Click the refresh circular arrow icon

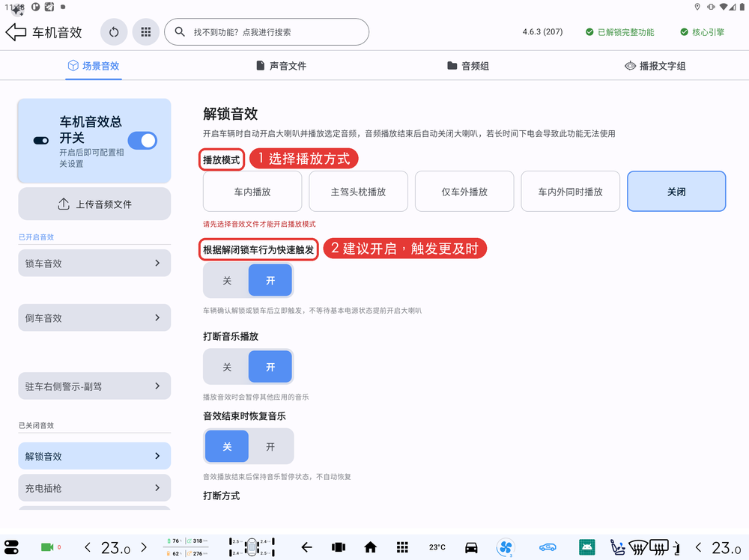(114, 32)
